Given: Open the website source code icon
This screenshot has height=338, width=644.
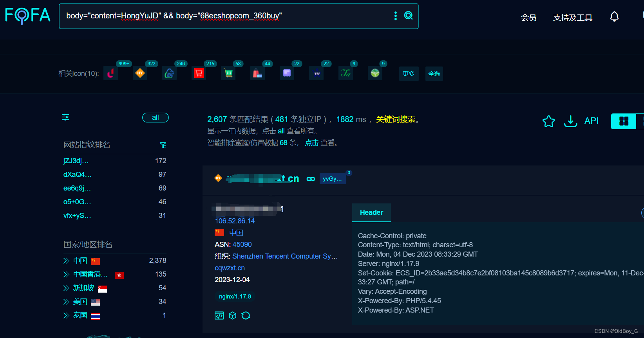Looking at the screenshot, I should point(219,316).
